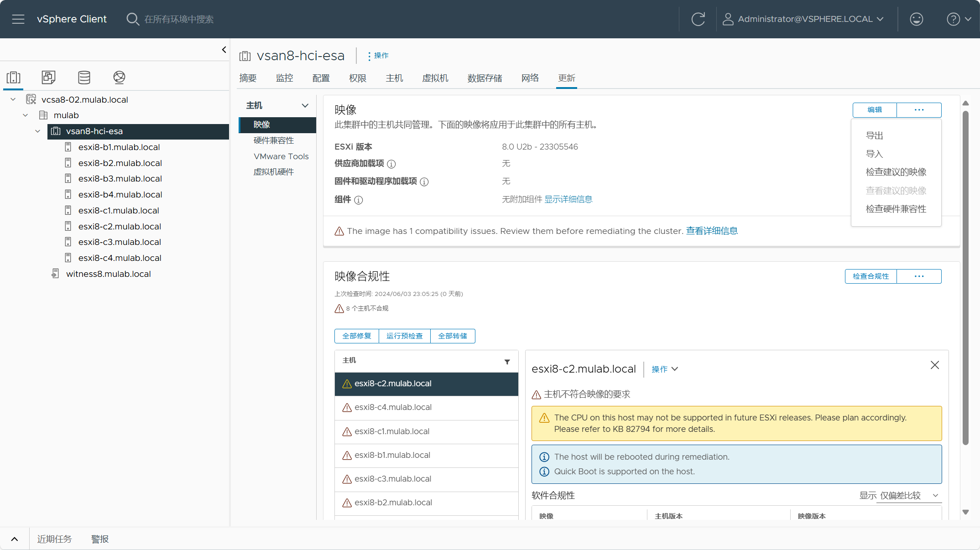980x550 pixels.
Task: Select esxi8-b1.mulab.local in inventory tree
Action: tap(119, 147)
